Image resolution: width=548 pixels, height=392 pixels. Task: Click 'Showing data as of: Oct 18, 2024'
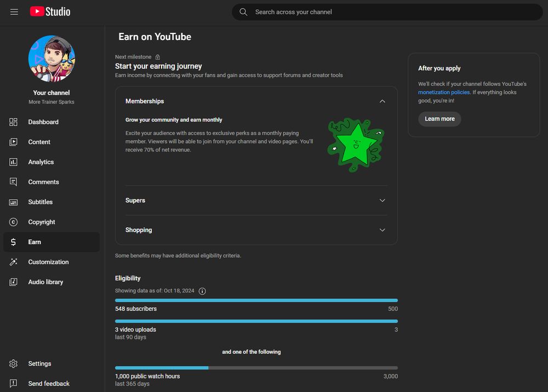[155, 291]
